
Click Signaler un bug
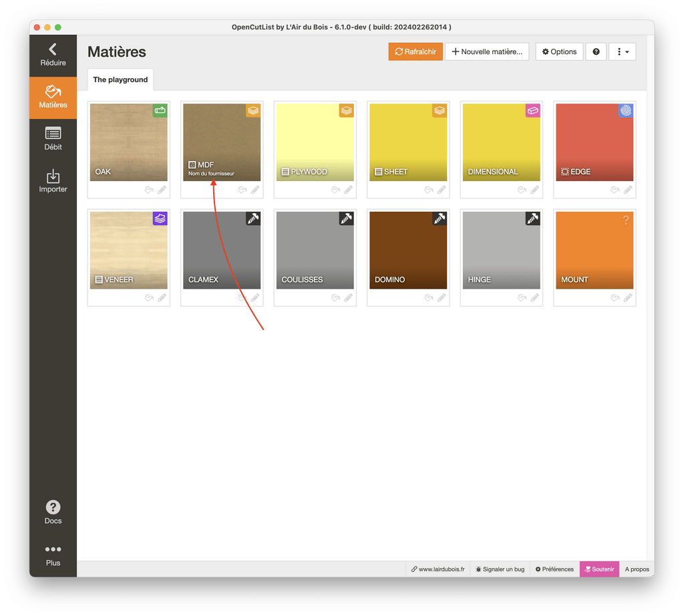pyautogui.click(x=500, y=569)
